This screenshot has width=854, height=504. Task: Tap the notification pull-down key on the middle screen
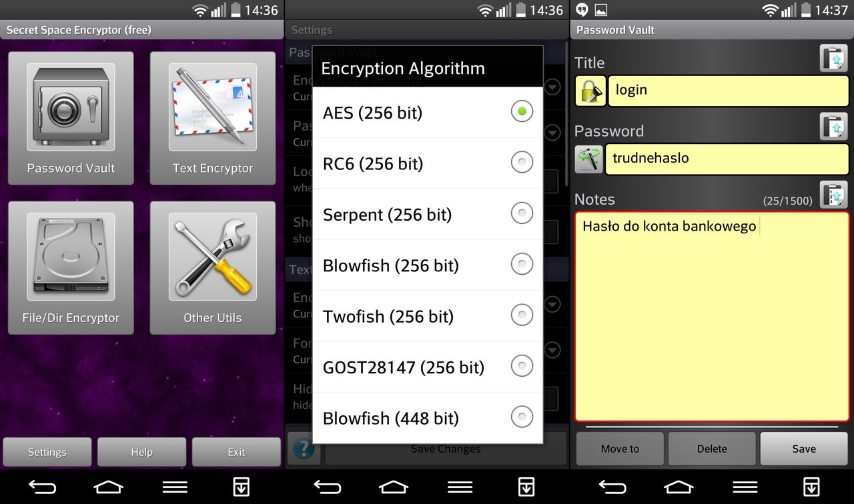(x=526, y=487)
